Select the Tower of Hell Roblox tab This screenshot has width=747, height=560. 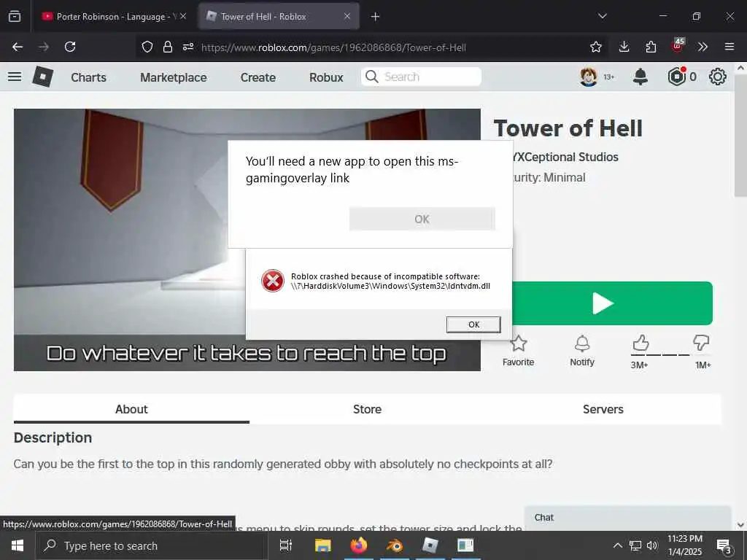pyautogui.click(x=279, y=16)
